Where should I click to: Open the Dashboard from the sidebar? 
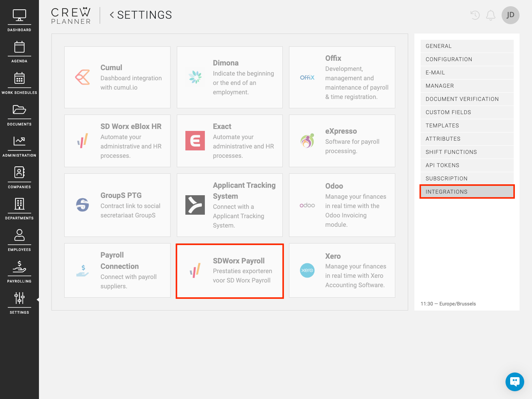(x=19, y=20)
